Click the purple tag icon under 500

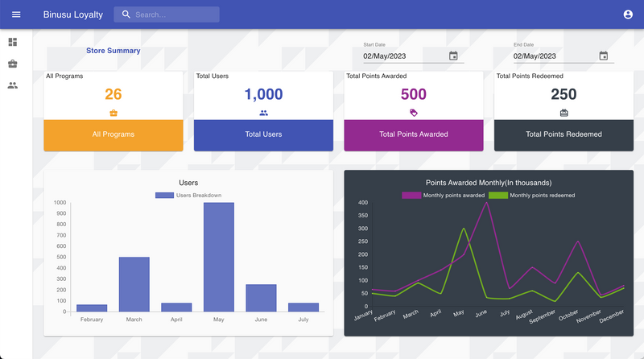[x=414, y=113]
